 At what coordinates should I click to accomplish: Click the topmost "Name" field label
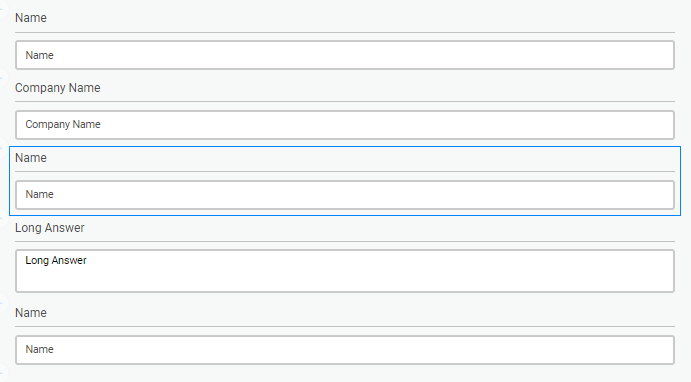click(31, 18)
